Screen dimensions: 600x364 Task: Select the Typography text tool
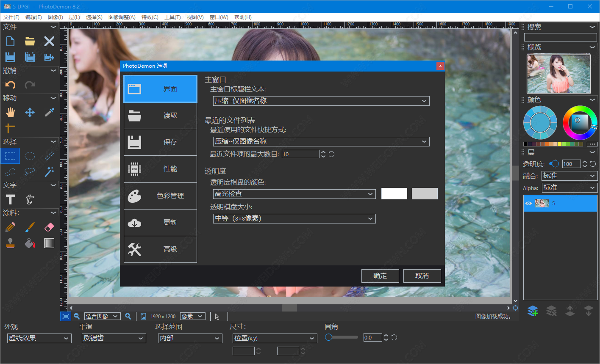click(30, 199)
